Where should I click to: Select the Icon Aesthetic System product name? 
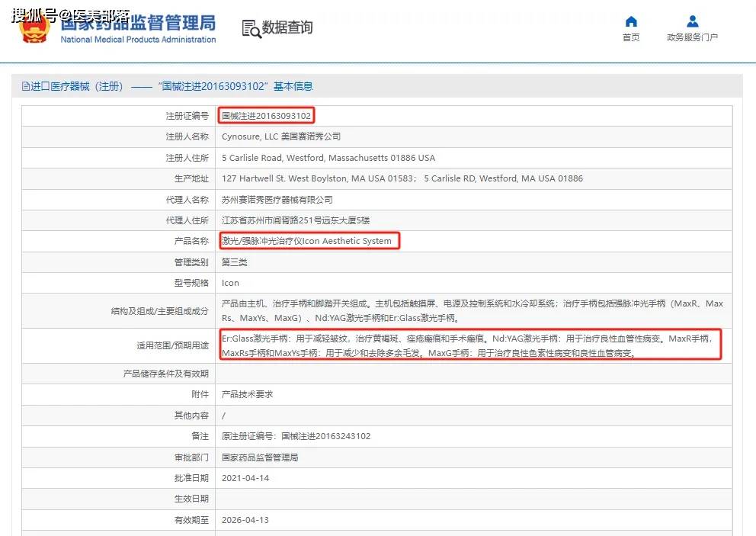[306, 241]
